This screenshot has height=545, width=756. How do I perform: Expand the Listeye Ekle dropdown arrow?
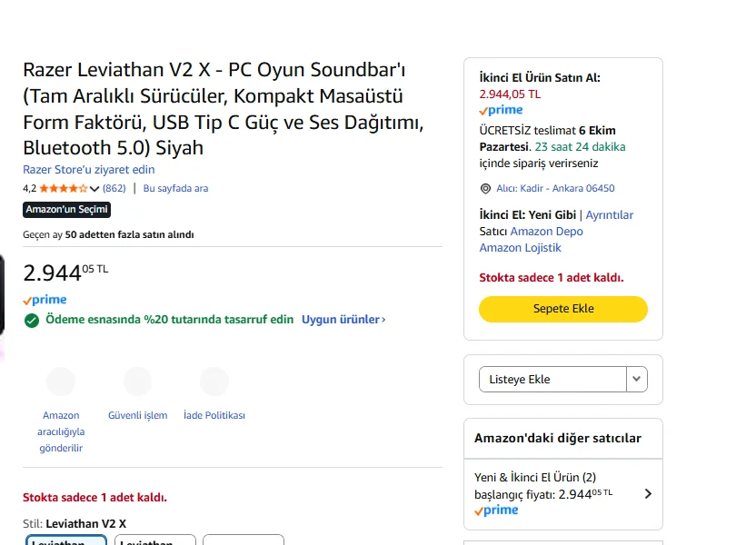click(637, 379)
